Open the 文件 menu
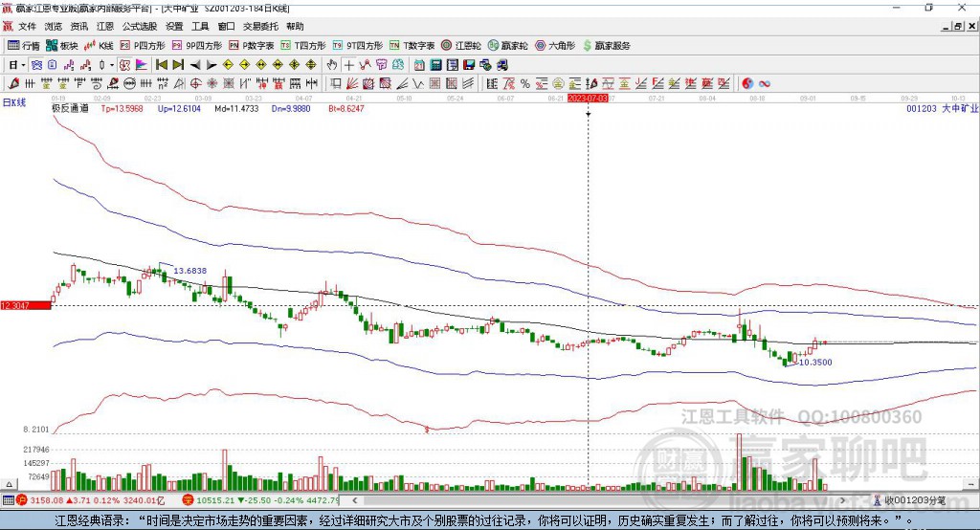 coord(27,26)
